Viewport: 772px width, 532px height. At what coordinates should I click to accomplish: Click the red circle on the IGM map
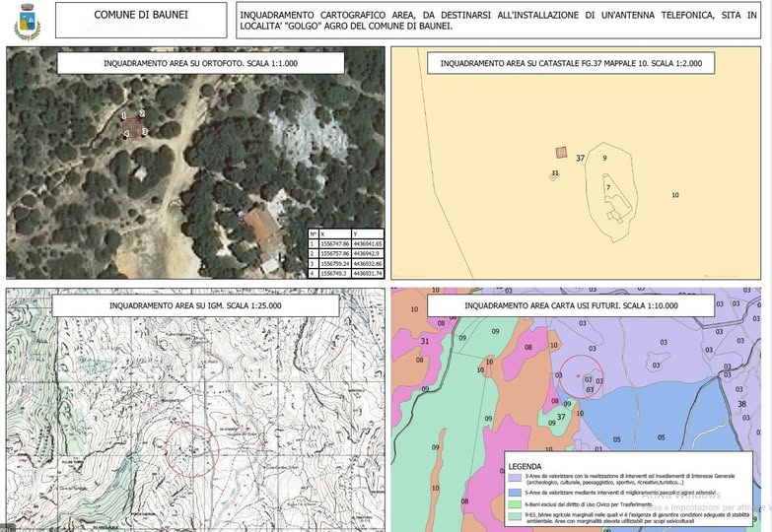[190, 449]
